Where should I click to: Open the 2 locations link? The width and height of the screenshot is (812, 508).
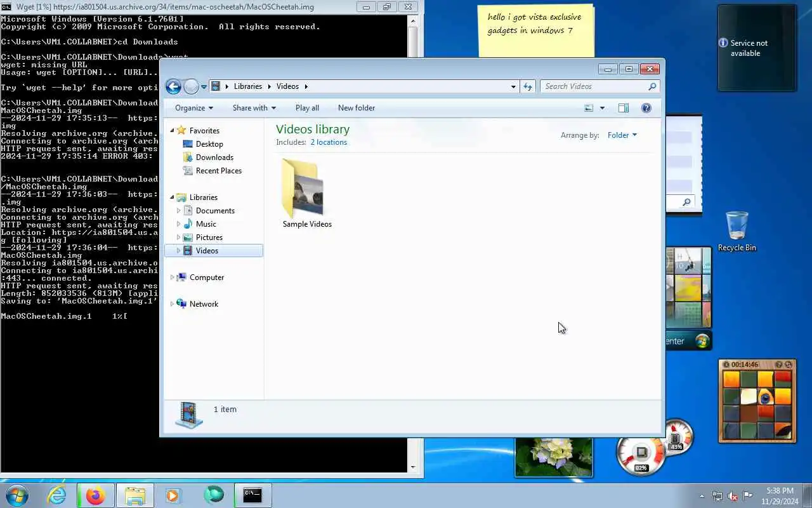(x=329, y=142)
